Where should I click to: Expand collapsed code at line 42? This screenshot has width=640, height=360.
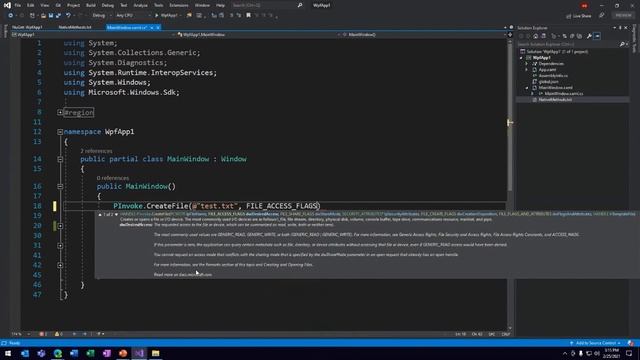point(60,265)
